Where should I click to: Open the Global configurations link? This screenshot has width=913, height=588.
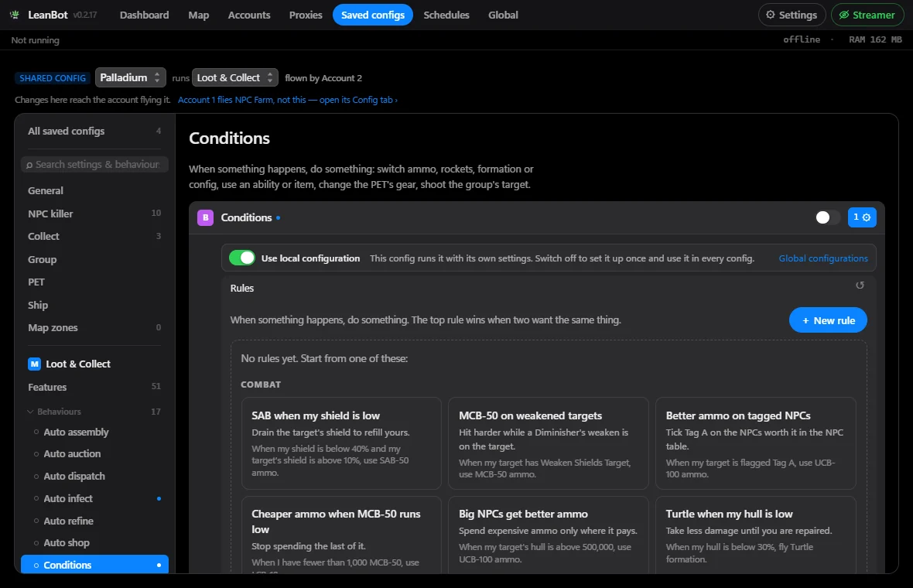tap(823, 258)
